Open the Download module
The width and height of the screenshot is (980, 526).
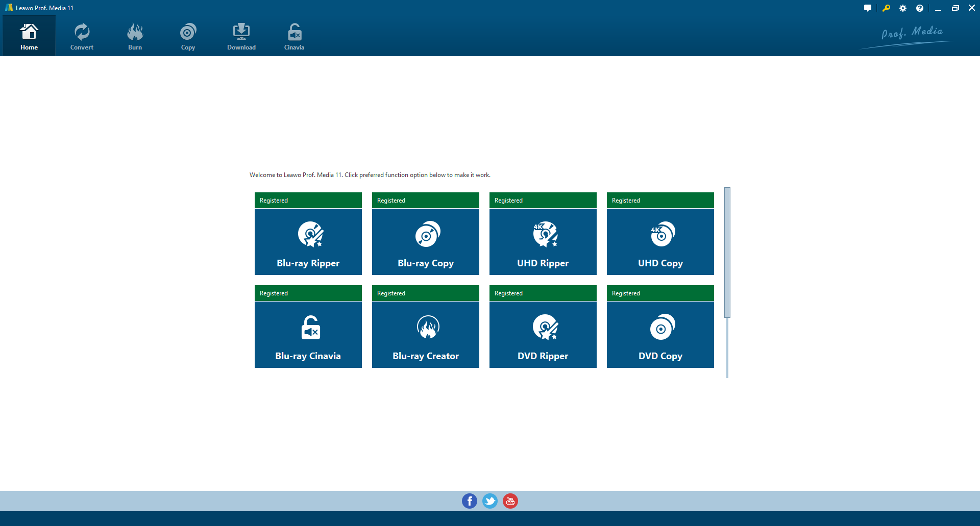[241, 36]
